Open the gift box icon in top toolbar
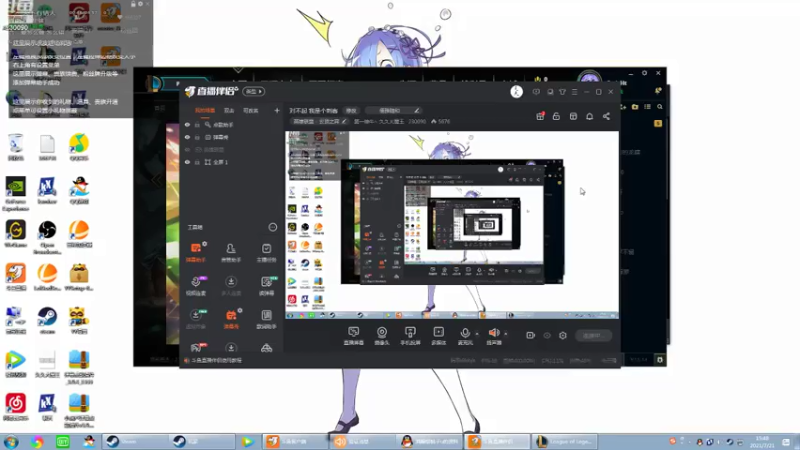800x450 pixels. pyautogui.click(x=540, y=116)
